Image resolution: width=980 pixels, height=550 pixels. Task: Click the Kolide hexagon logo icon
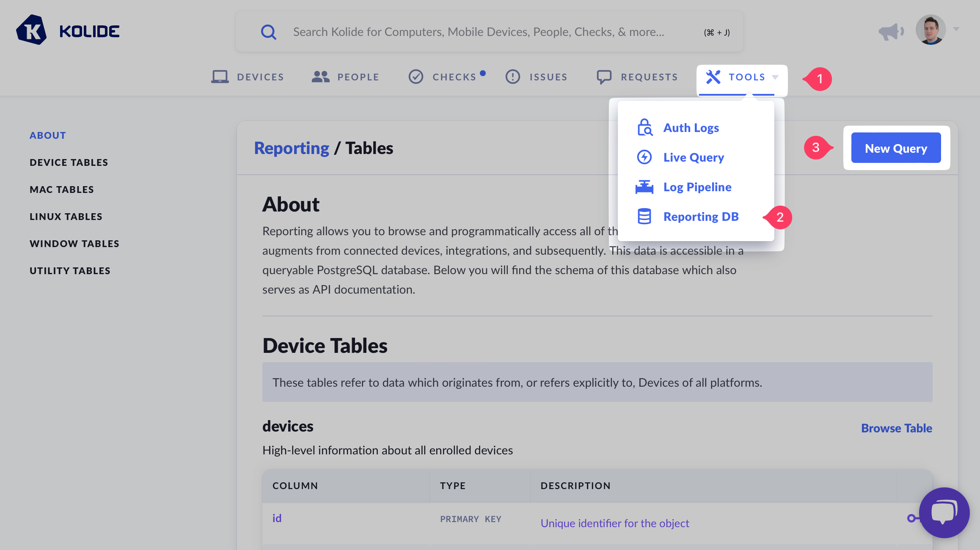pyautogui.click(x=31, y=30)
